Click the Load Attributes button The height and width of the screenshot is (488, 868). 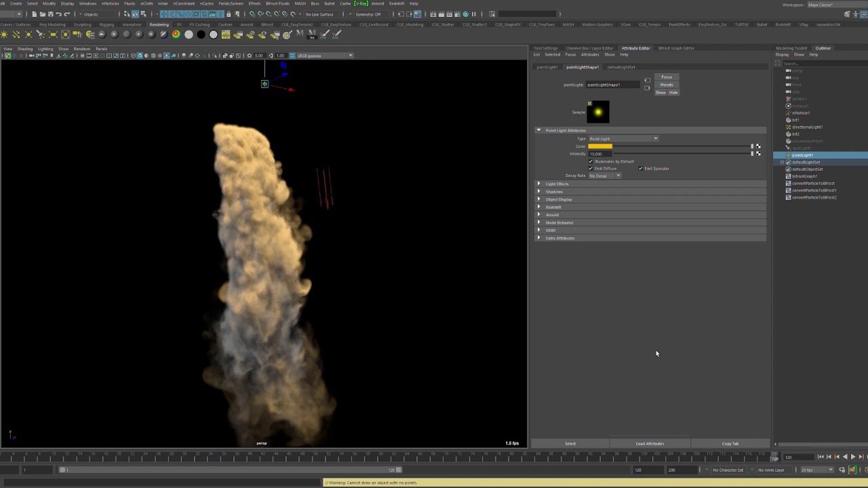pyautogui.click(x=650, y=444)
